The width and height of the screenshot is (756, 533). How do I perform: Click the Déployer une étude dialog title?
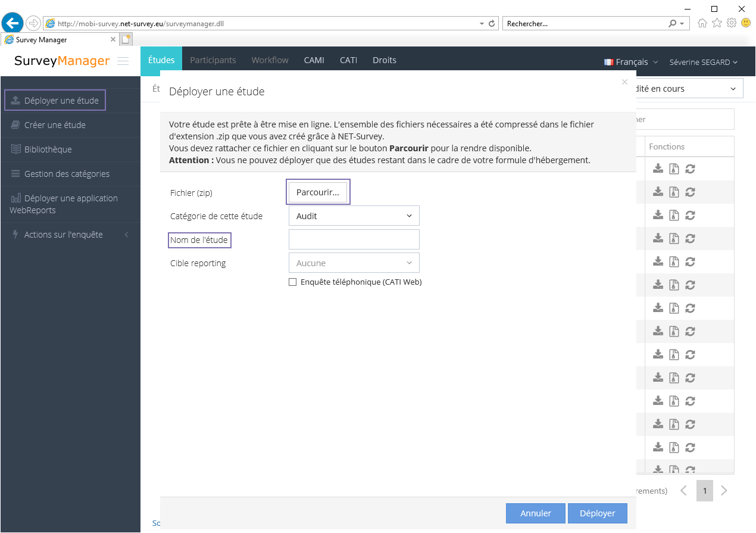(217, 92)
